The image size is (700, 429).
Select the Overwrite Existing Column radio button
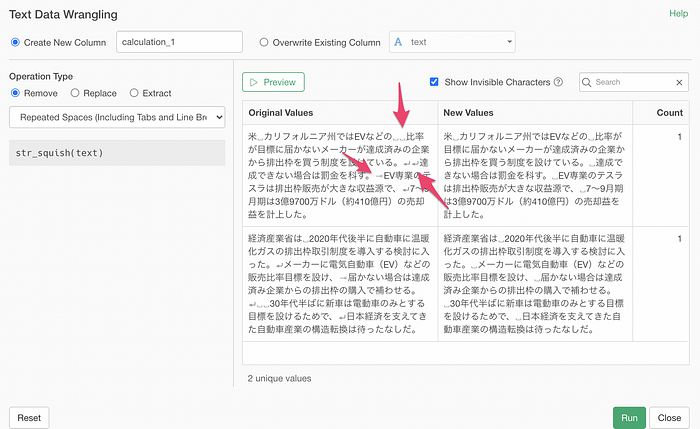(264, 42)
